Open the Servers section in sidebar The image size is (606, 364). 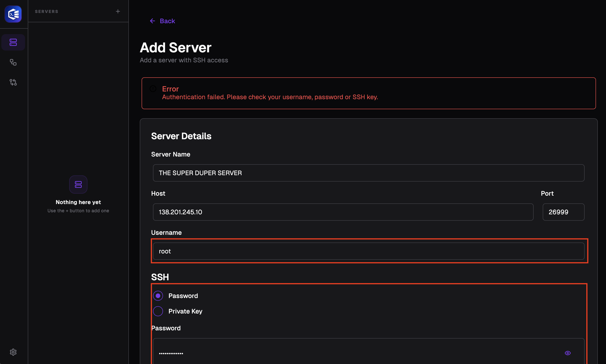[x=13, y=43]
